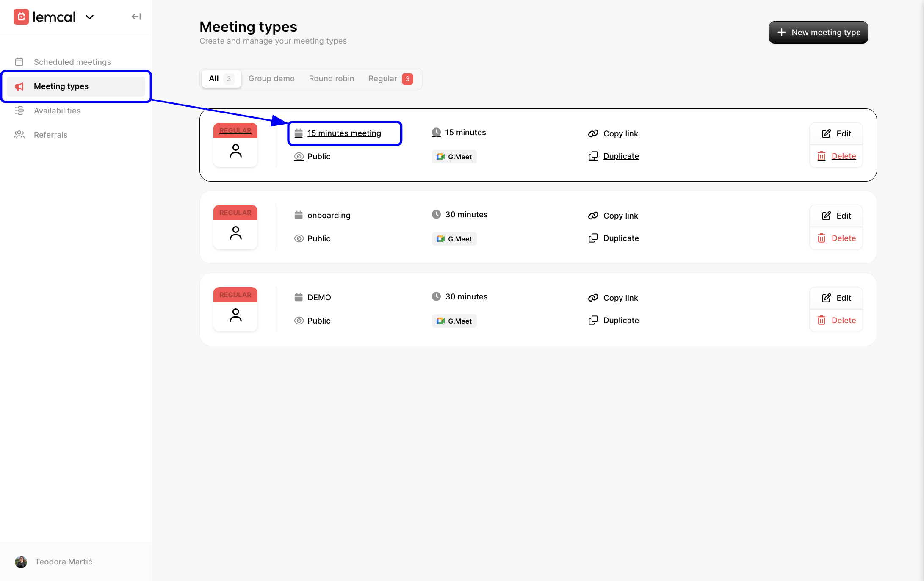Viewport: 924px width, 581px height.
Task: Toggle Public visibility for the DEMO meeting
Action: pyautogui.click(x=299, y=321)
